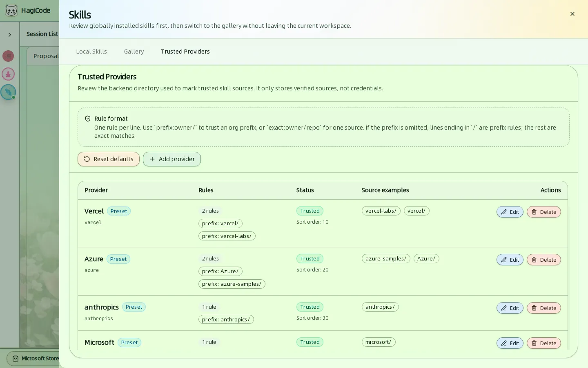Click the Provider column header
Image resolution: width=588 pixels, height=368 pixels.
pos(96,190)
